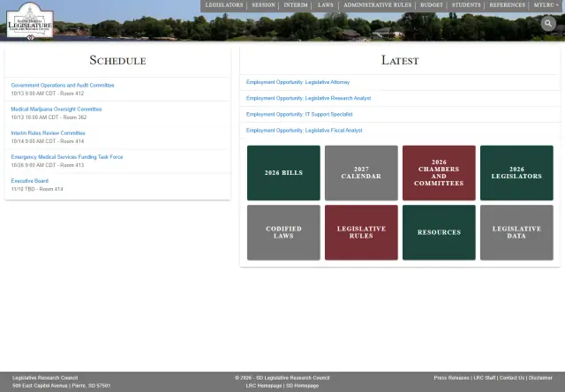Viewport: 565px width, 392px height.
Task: Click the '10/26 9:00 AM CDT - Room 413' text
Action: [47, 165]
